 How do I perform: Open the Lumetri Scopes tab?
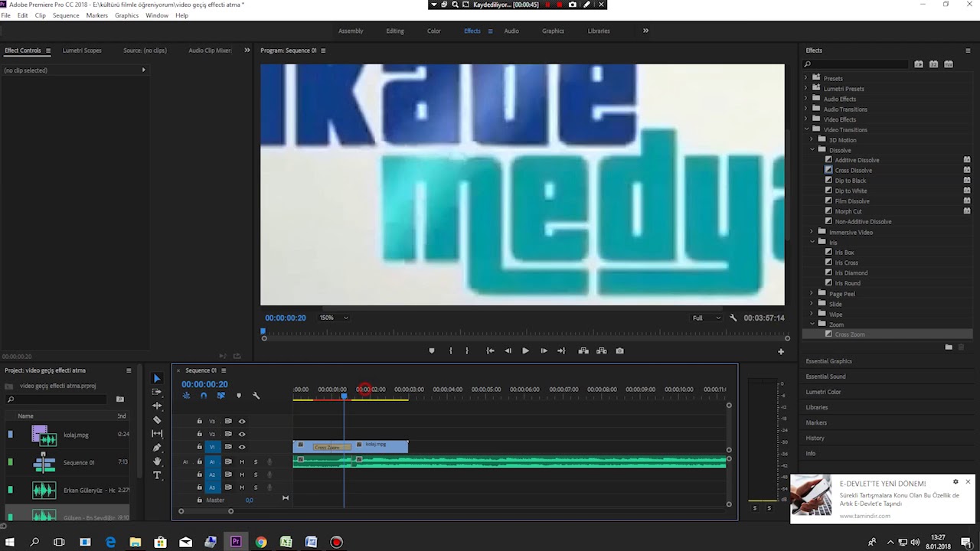pos(82,51)
